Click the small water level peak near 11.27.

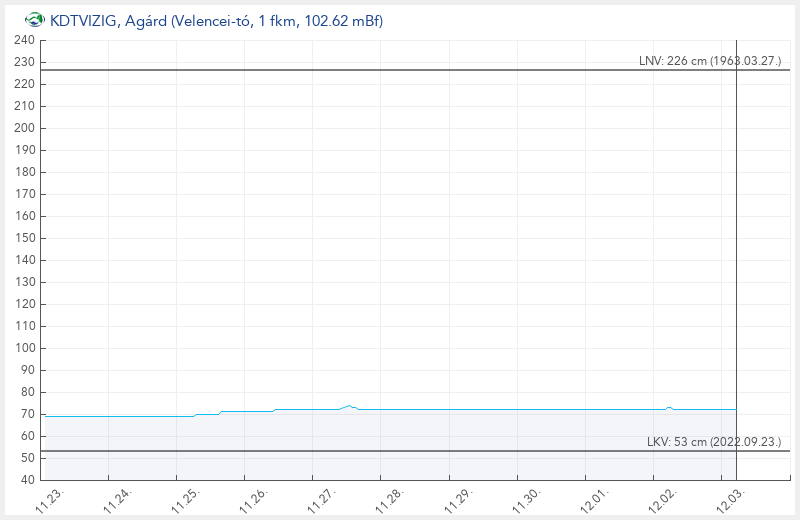coord(349,406)
